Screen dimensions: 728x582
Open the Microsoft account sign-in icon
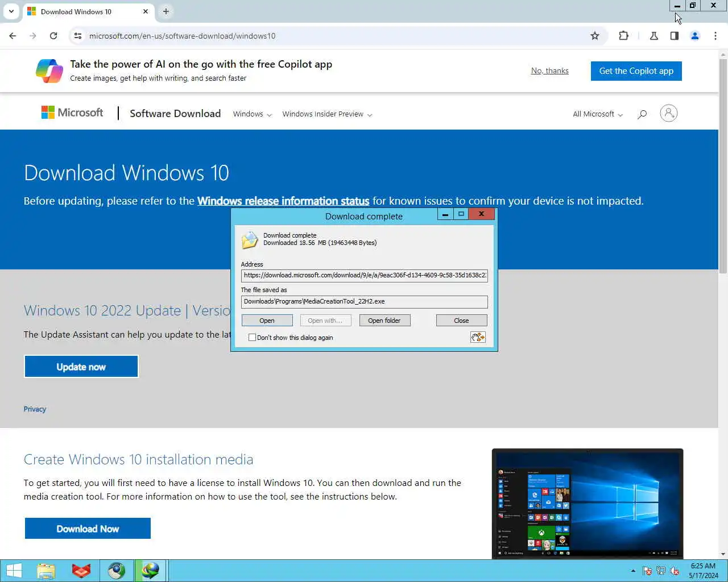669,113
